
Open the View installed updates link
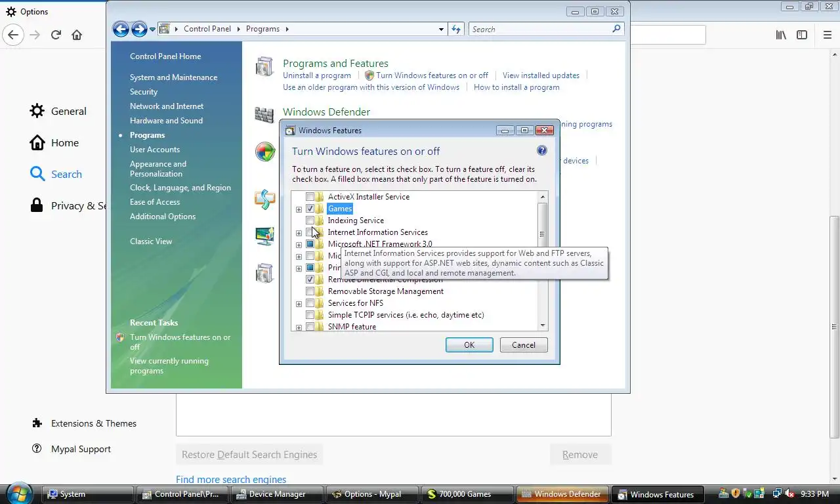pyautogui.click(x=541, y=75)
